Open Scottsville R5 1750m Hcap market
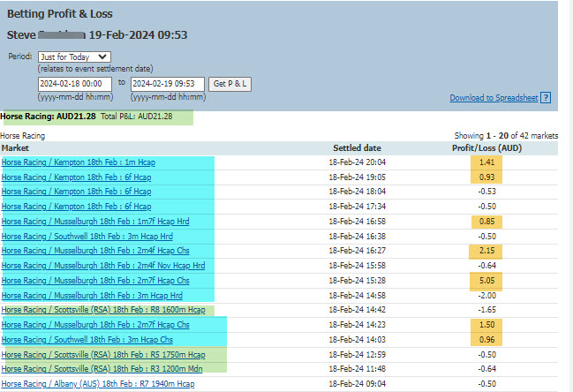The image size is (573, 392). 103,354
